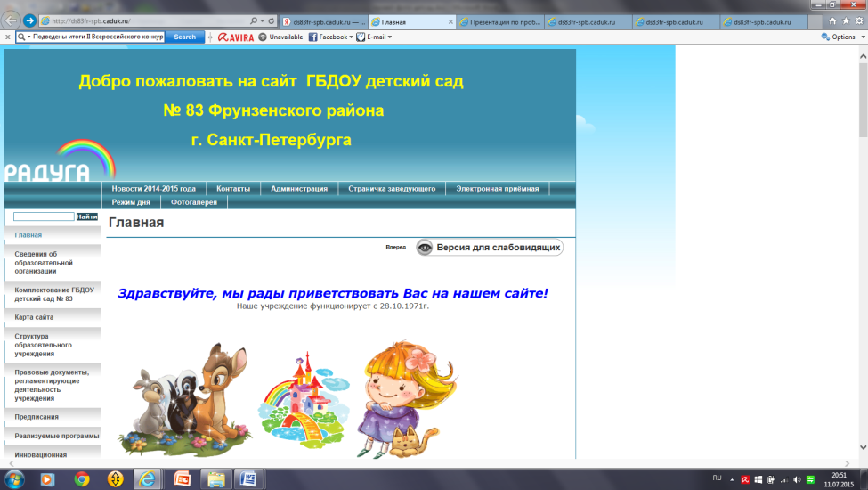The width and height of the screenshot is (868, 490).
Task: Open Главная in the sidebar
Action: pos(28,235)
